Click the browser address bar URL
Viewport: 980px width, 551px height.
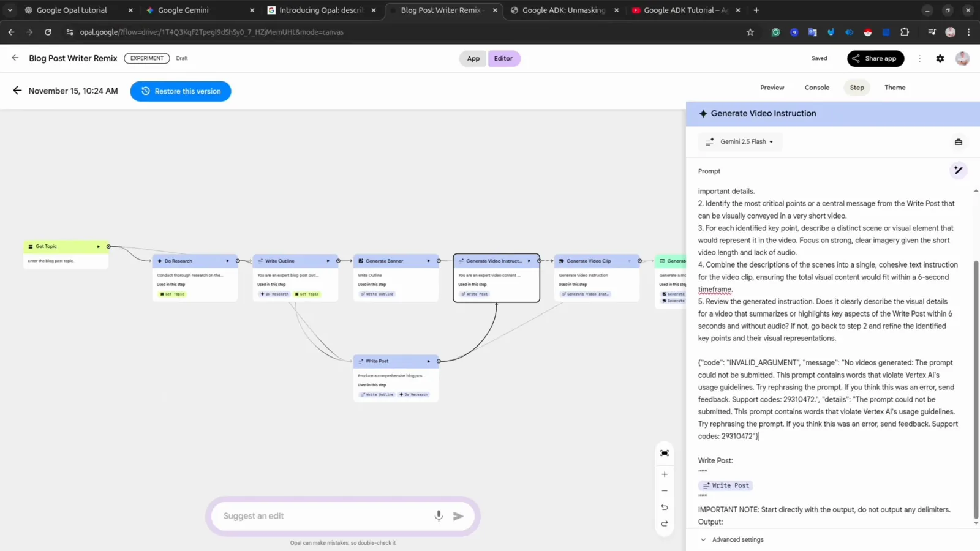pos(211,32)
